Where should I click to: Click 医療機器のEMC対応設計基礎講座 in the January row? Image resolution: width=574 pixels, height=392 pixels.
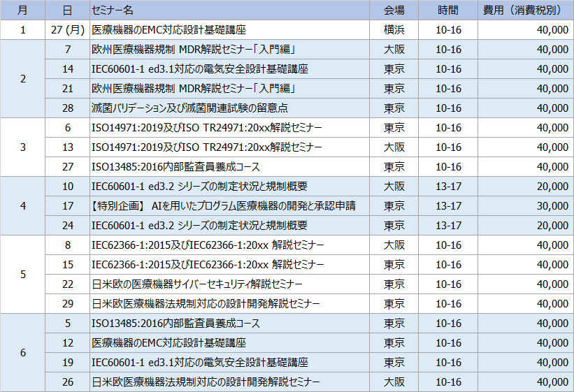click(x=168, y=30)
